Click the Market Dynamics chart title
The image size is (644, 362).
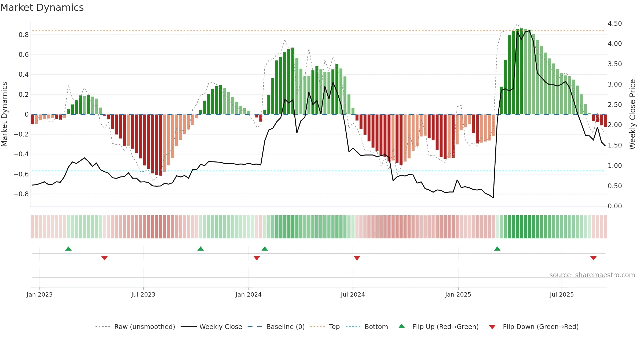(x=42, y=8)
